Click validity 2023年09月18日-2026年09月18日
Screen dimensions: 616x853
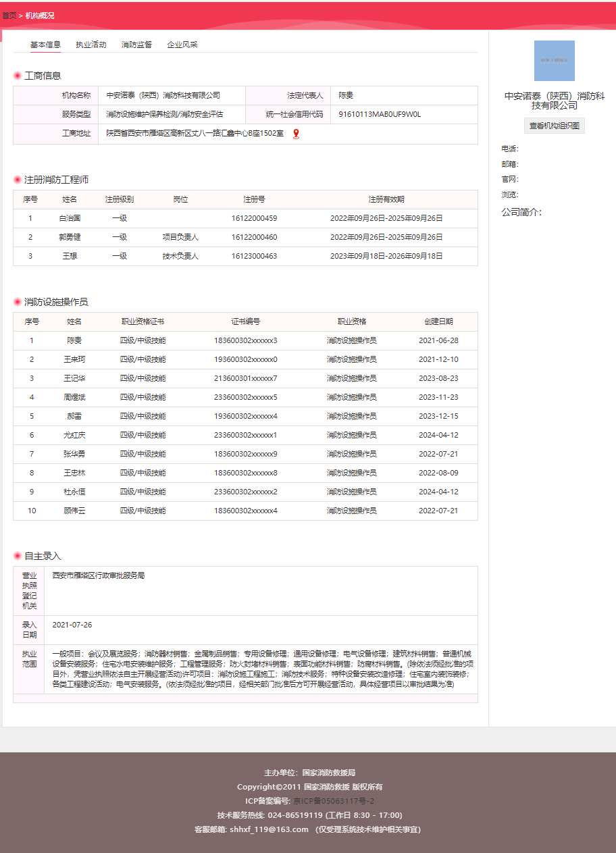[386, 257]
